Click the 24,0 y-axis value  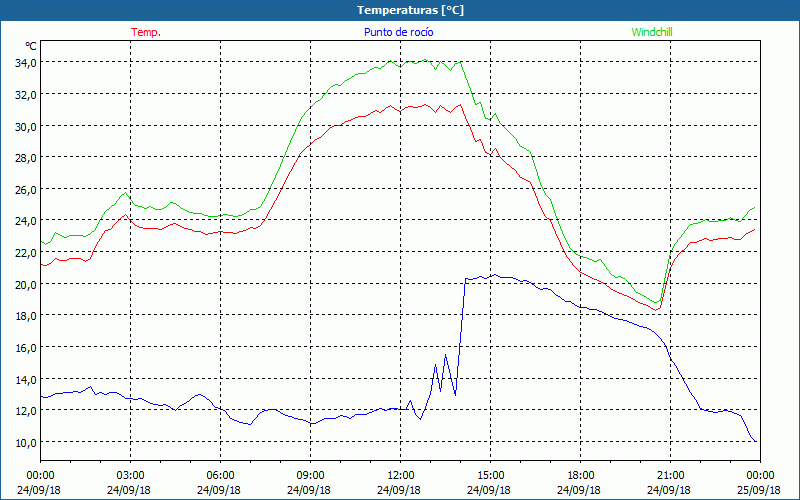coord(25,221)
